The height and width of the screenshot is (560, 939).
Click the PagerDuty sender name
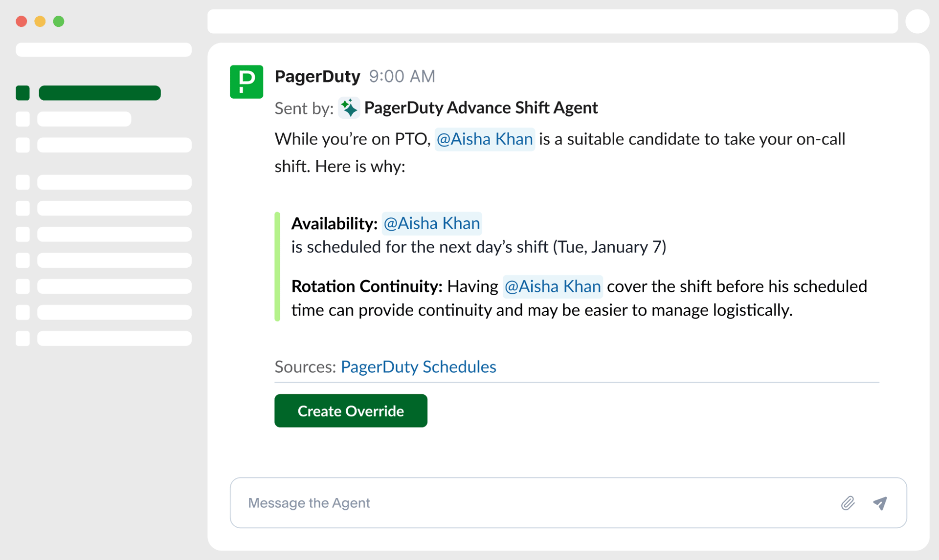tap(317, 76)
